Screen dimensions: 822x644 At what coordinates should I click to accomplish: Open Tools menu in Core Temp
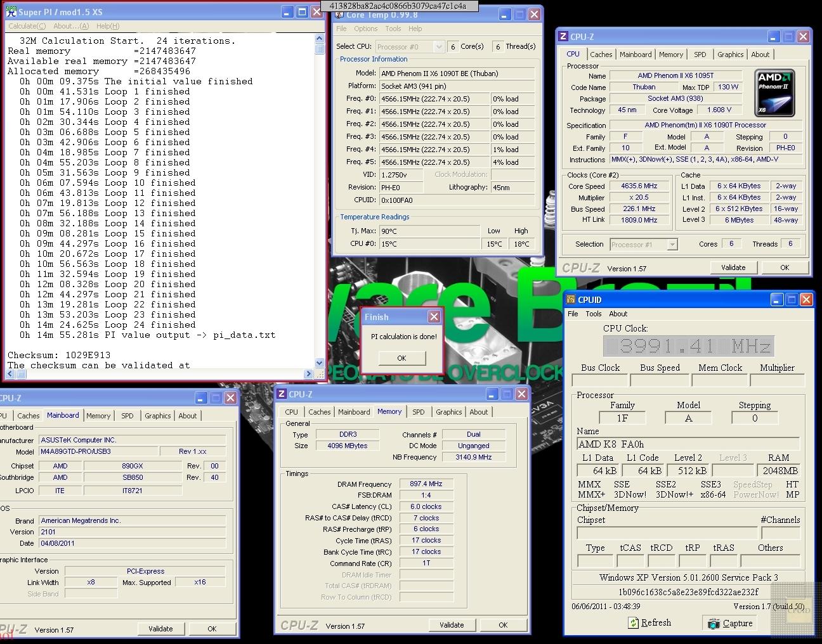(x=393, y=29)
